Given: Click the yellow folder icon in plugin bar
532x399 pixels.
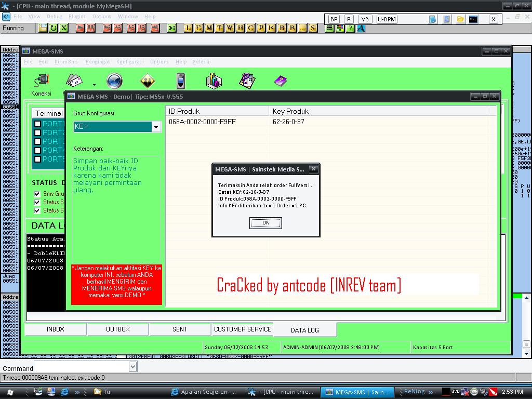Looking at the screenshot, I should coord(460,19).
